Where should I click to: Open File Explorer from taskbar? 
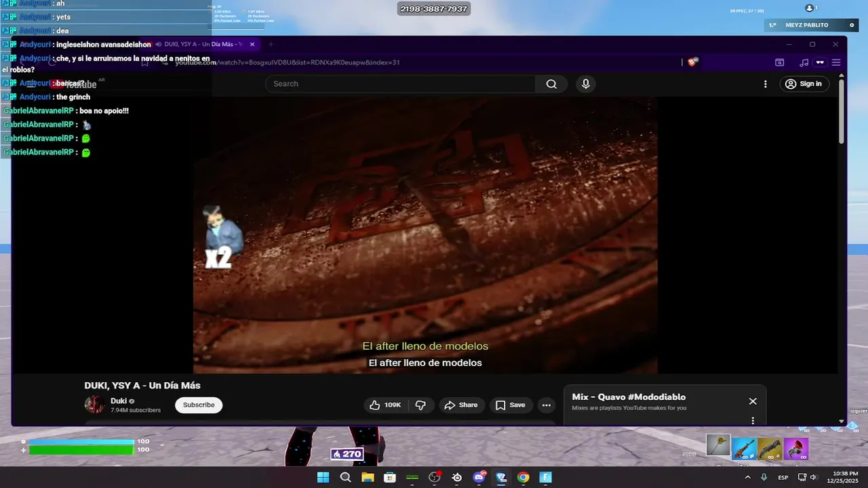point(368,477)
